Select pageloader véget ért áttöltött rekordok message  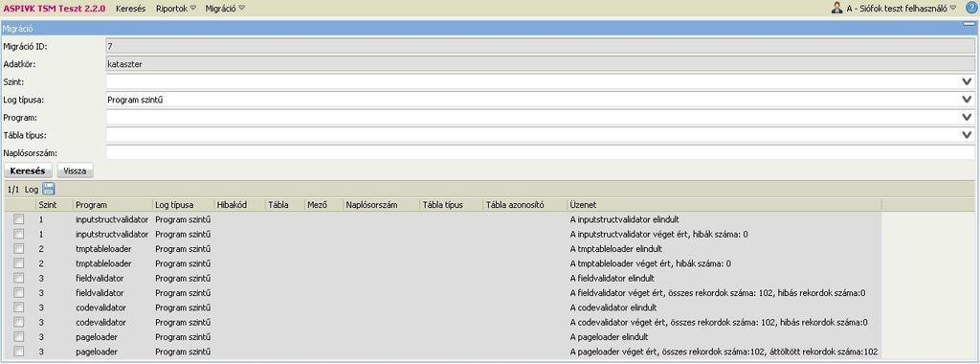[x=724, y=352]
